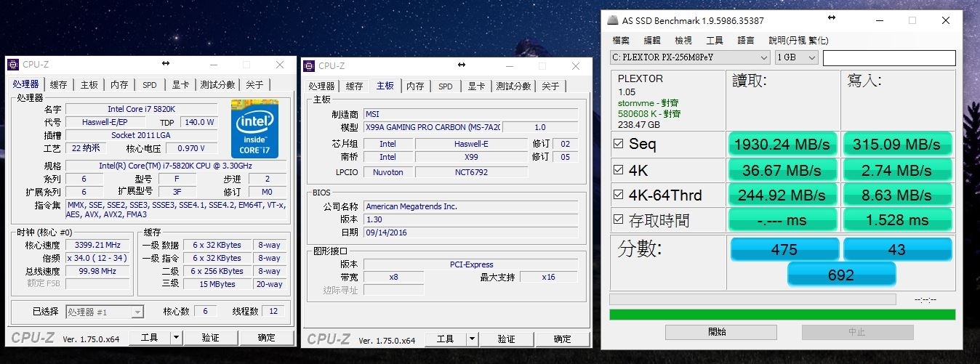Viewport: 980px width, 364px height.
Task: Open 测试分数 tab in left CPU-Z window
Action: coord(217,85)
